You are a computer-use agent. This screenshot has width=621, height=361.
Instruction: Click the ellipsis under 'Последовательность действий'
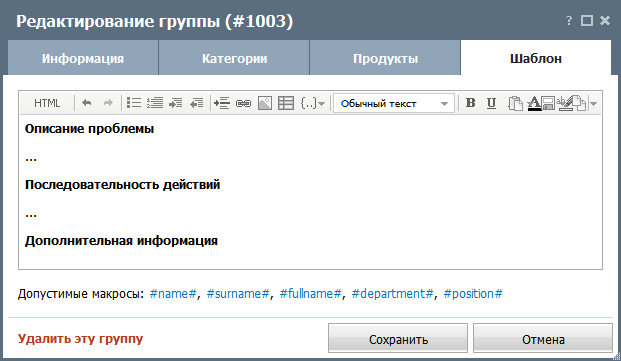31,215
